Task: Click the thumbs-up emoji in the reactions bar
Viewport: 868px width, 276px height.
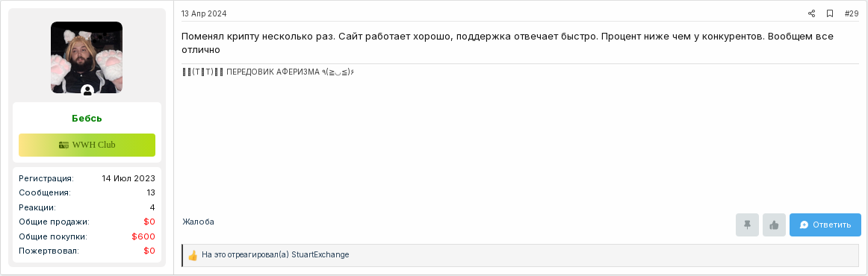Action: point(193,256)
